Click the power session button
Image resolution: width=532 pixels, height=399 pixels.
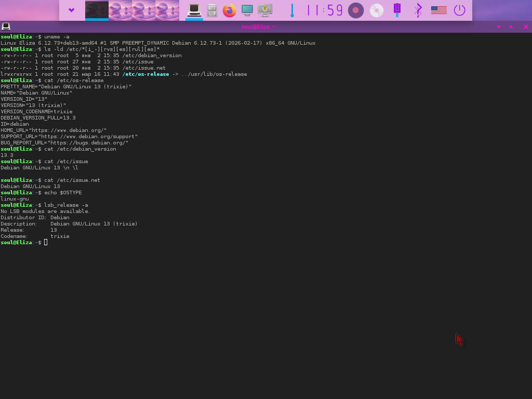click(x=459, y=10)
